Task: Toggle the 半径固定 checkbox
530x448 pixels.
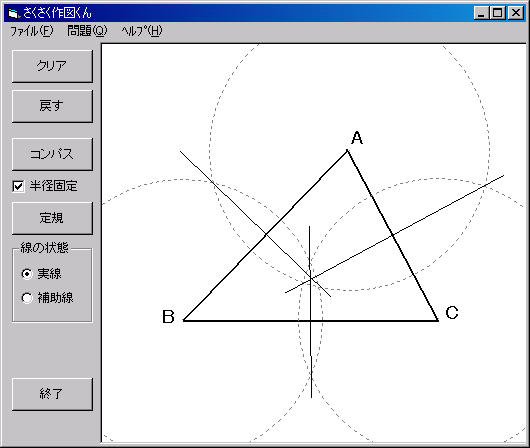Action: click(x=18, y=186)
